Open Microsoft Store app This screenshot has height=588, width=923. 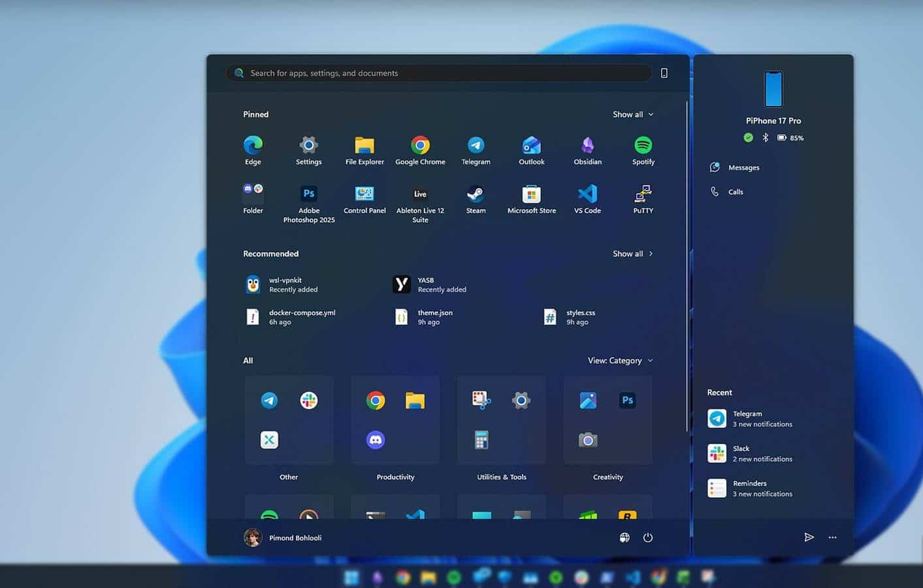[532, 199]
